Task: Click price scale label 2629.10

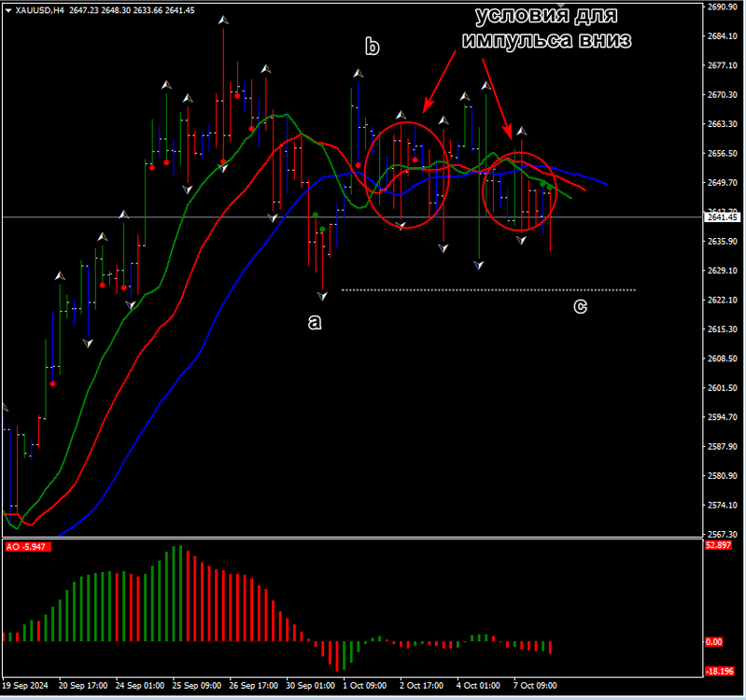Action: point(723,271)
